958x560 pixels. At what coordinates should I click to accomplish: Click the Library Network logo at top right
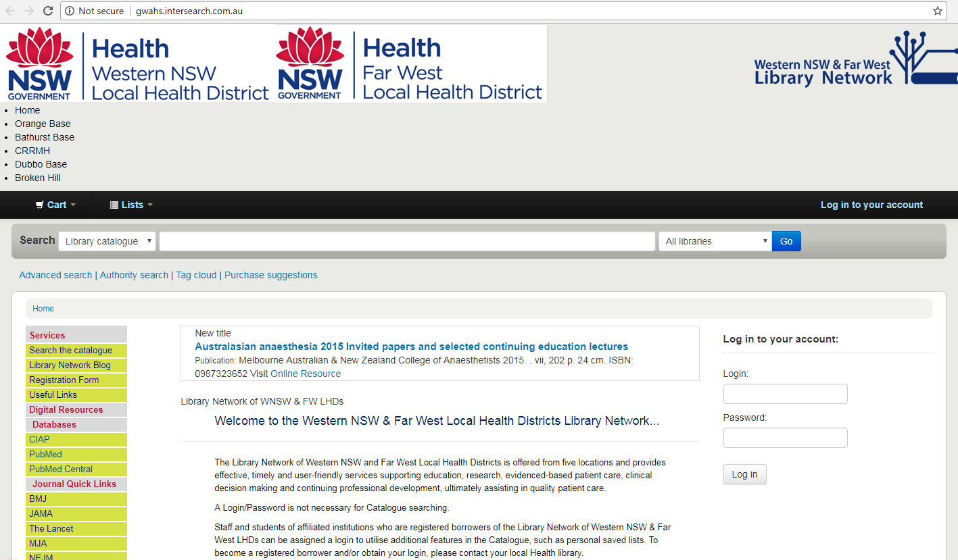(856, 59)
